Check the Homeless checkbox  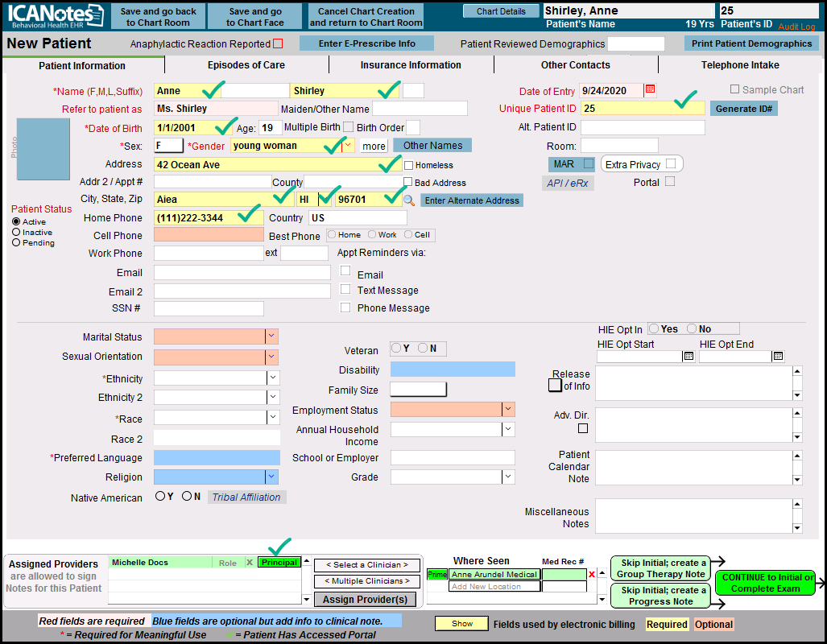[x=408, y=165]
